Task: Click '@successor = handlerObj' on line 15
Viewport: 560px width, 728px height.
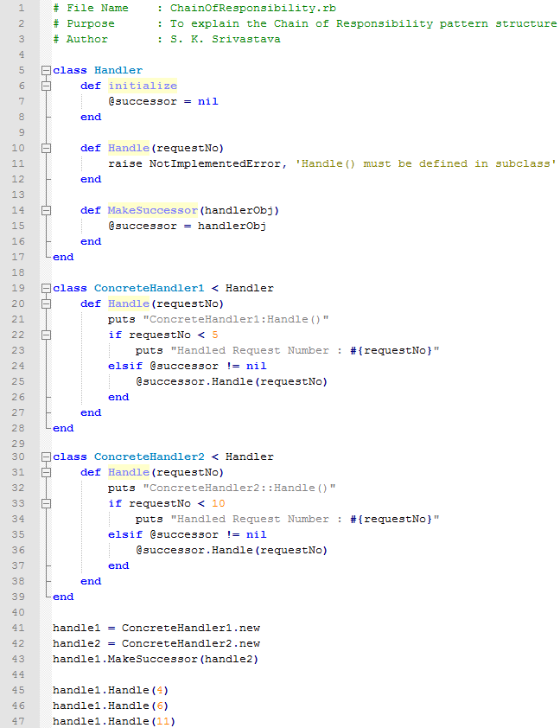Action: click(187, 227)
